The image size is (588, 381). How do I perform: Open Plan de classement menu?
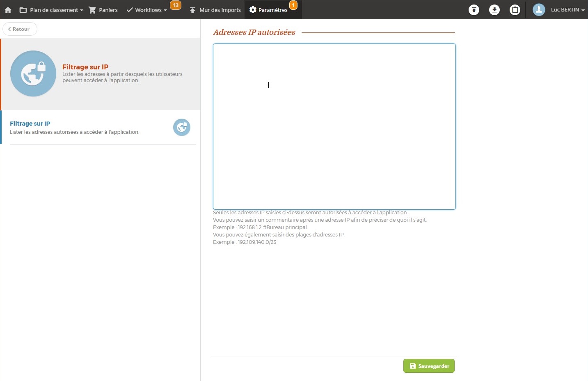(51, 10)
